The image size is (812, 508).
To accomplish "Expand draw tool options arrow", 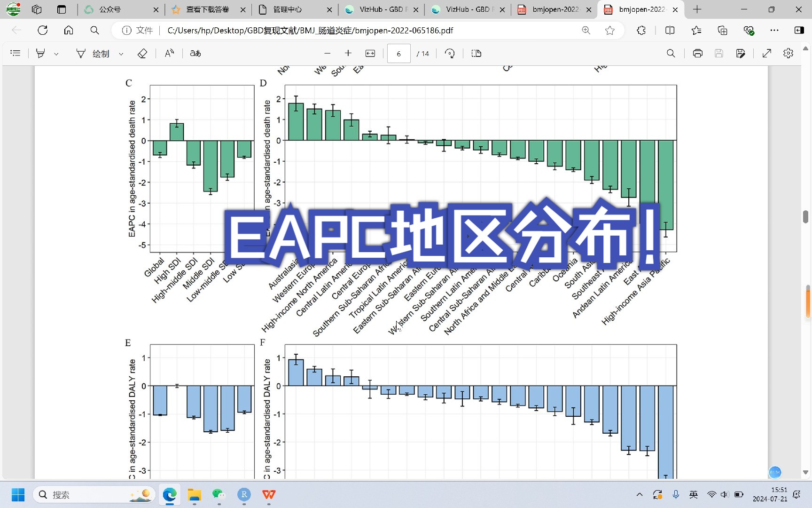I will 121,54.
